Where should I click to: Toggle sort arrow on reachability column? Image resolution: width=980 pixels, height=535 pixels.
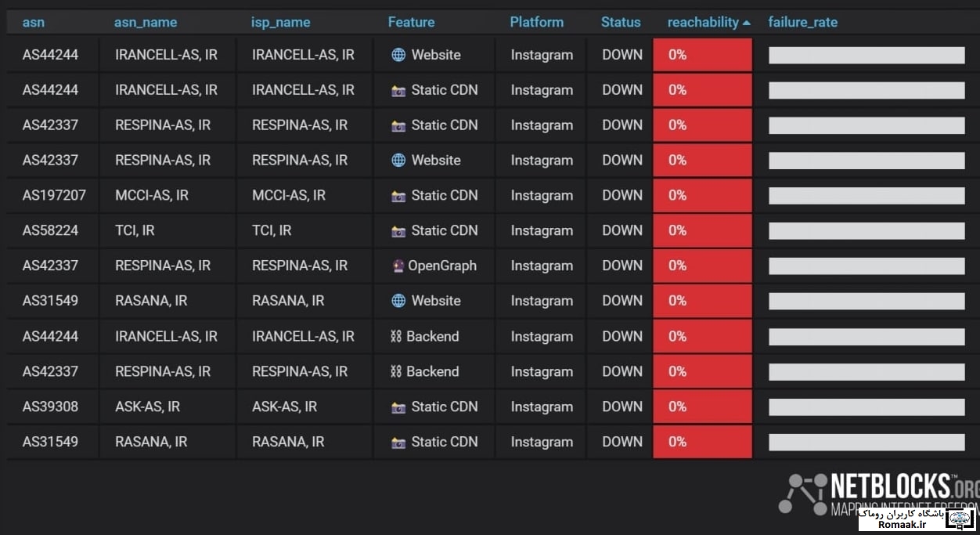click(x=746, y=23)
